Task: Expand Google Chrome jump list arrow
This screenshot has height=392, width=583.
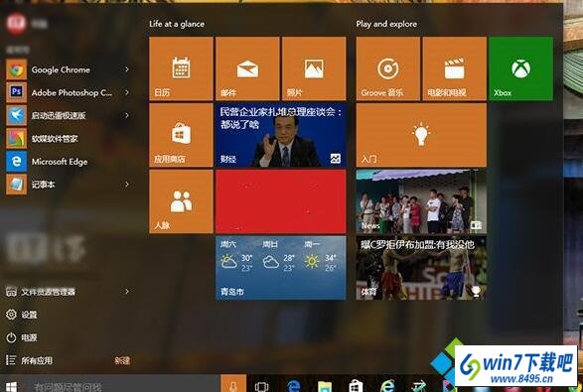Action: pos(127,69)
